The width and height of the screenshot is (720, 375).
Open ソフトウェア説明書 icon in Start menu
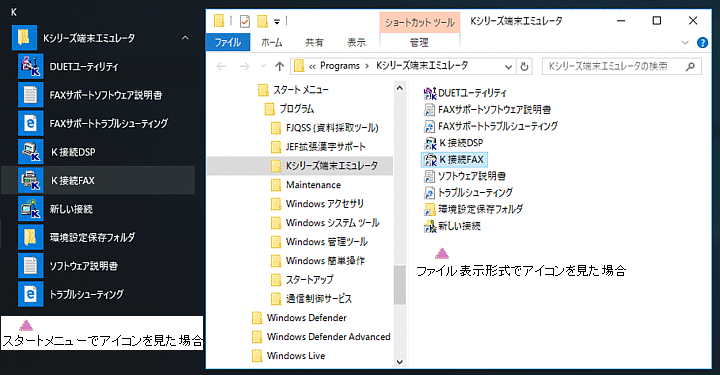(31, 266)
